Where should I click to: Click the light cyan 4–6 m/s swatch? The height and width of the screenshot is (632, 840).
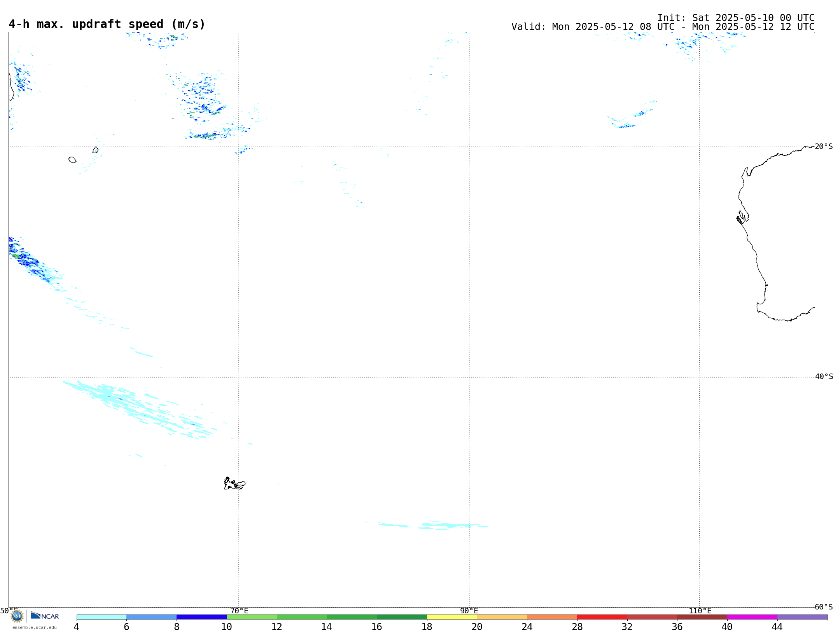point(101,617)
